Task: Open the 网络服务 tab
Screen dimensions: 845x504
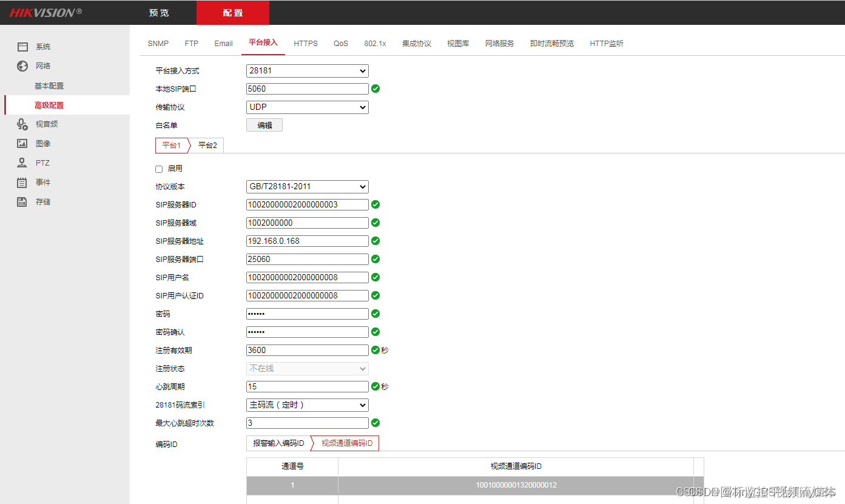Action: click(x=500, y=44)
